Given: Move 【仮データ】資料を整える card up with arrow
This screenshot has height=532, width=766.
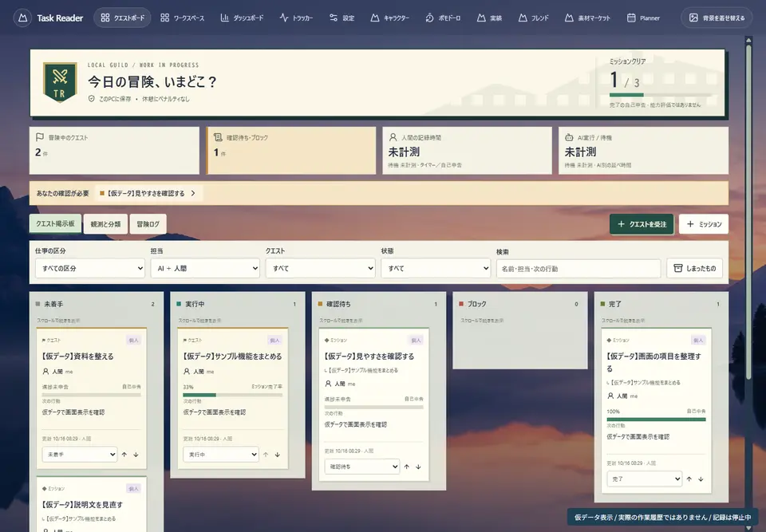Looking at the screenshot, I should pyautogui.click(x=124, y=455).
